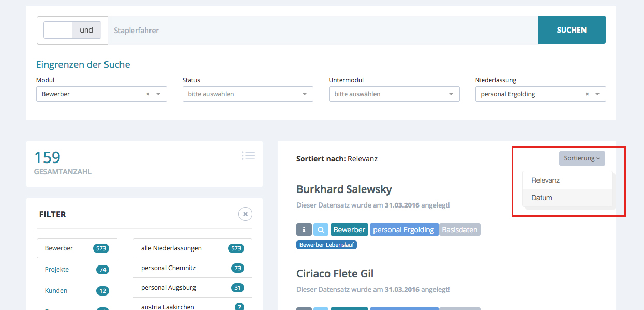Viewport: 644px width, 310px height.
Task: Toggle the und/oder search operator switch
Action: point(72,30)
